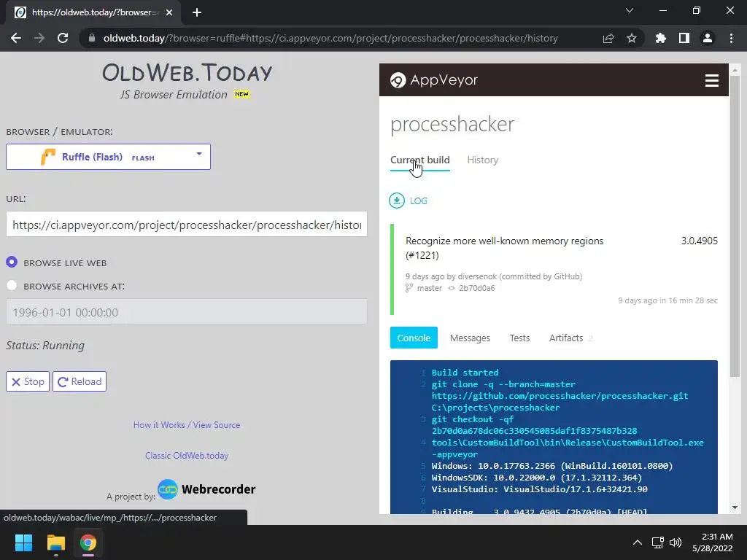The height and width of the screenshot is (560, 747).
Task: Open the processhacker project title
Action: [452, 124]
